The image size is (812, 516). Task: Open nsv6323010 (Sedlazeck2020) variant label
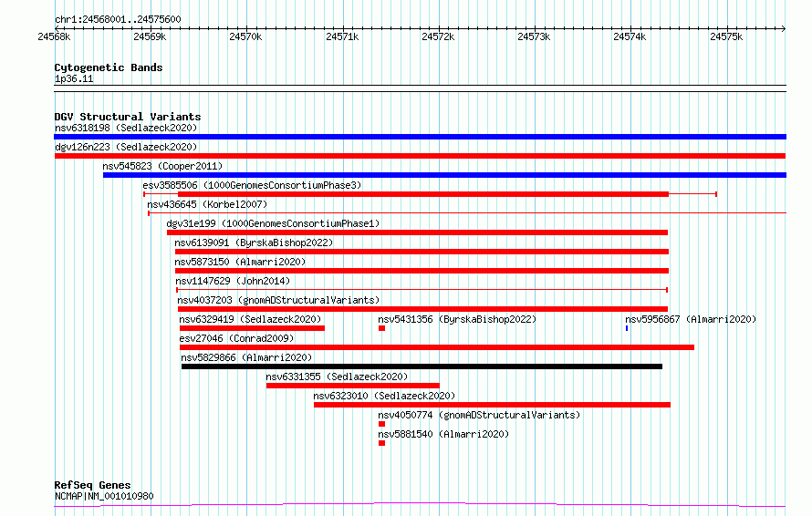[x=384, y=396]
